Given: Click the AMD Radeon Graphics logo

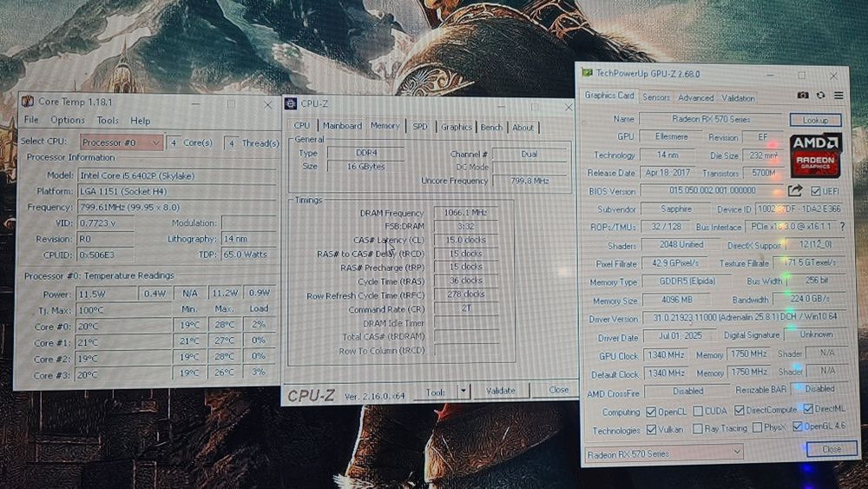Looking at the screenshot, I should 815,155.
